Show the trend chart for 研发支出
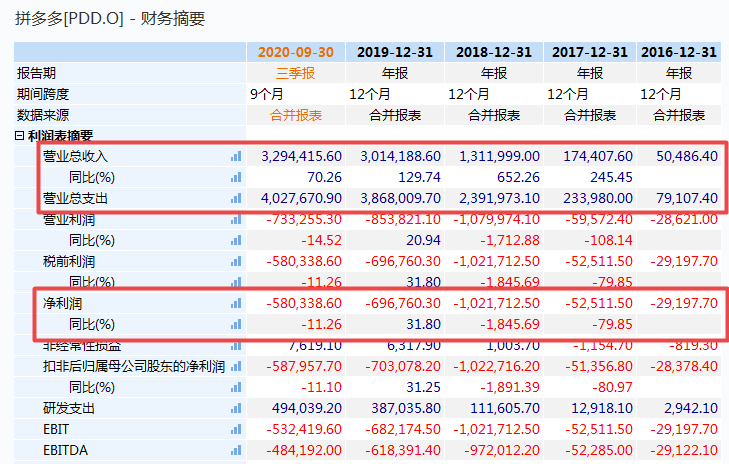Viewport: 729px width, 464px height. click(x=237, y=408)
